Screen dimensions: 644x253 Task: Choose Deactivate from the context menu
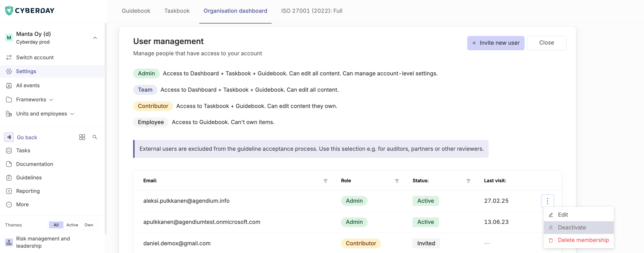pos(578,227)
